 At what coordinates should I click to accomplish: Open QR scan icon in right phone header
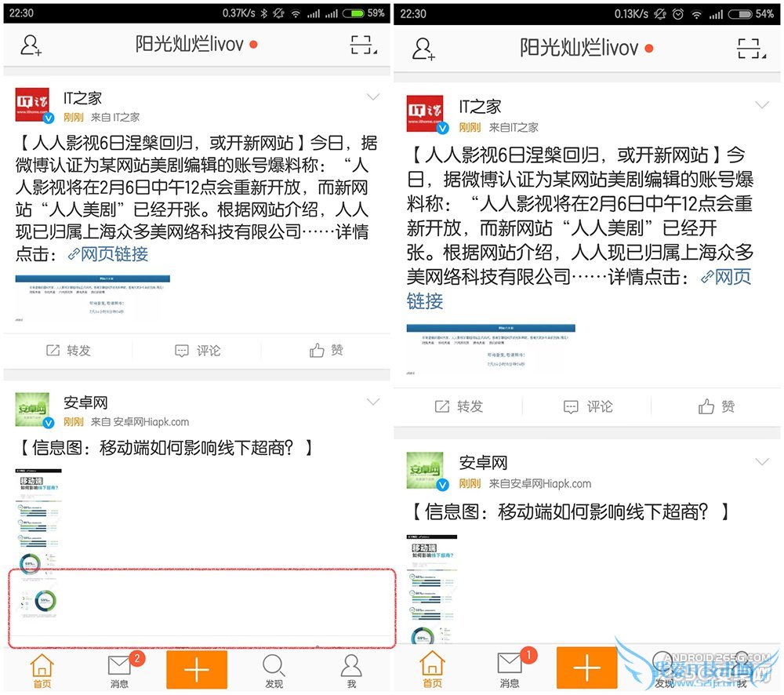tap(752, 49)
